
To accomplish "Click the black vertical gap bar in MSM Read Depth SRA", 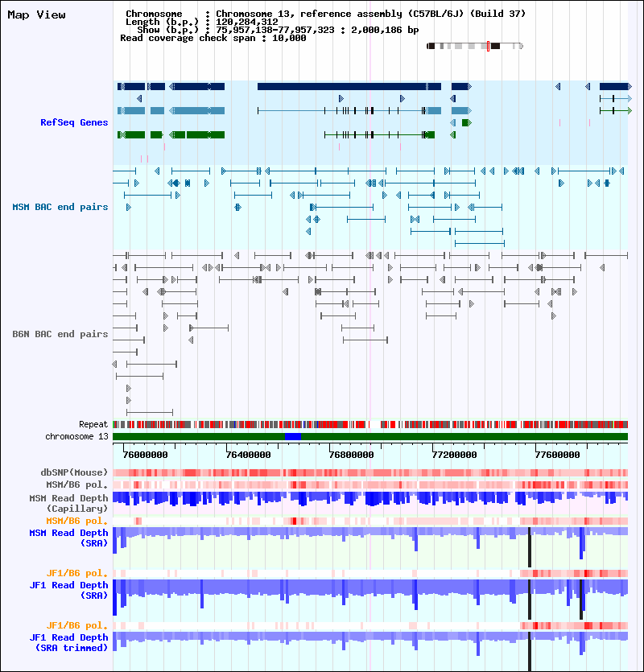I will pyautogui.click(x=530, y=547).
